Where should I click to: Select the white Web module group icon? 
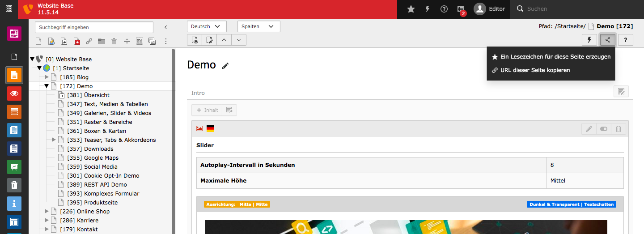(x=14, y=57)
